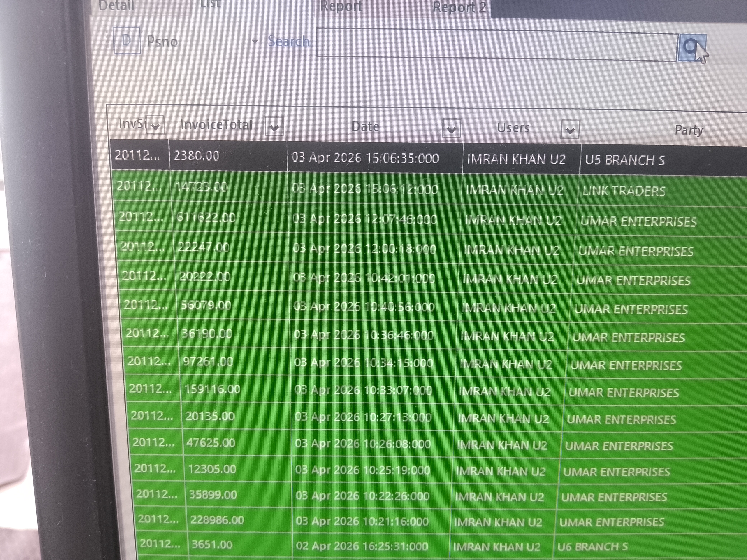
Task: Open the Psno field dropdown
Action: [255, 41]
